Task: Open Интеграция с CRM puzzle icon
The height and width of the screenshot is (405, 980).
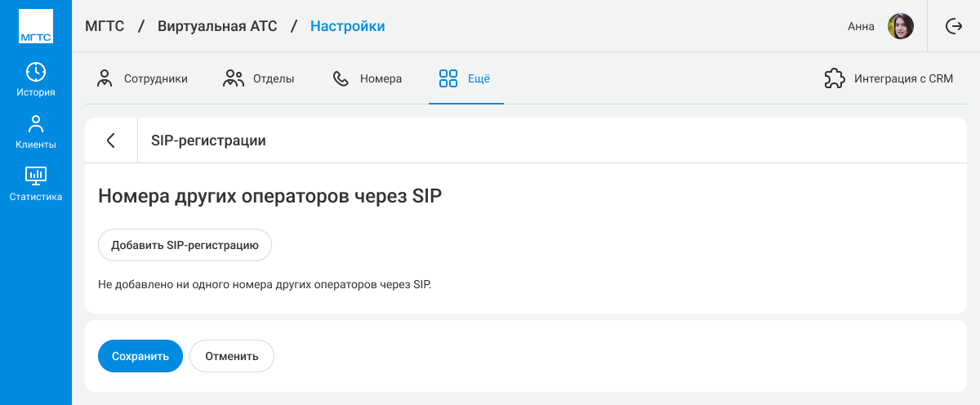Action: (834, 79)
